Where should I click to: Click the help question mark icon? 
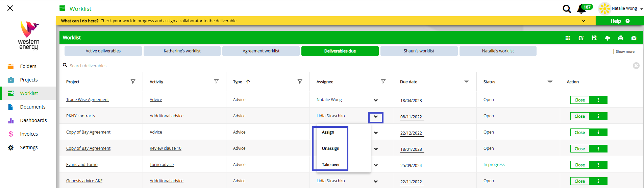point(627,21)
